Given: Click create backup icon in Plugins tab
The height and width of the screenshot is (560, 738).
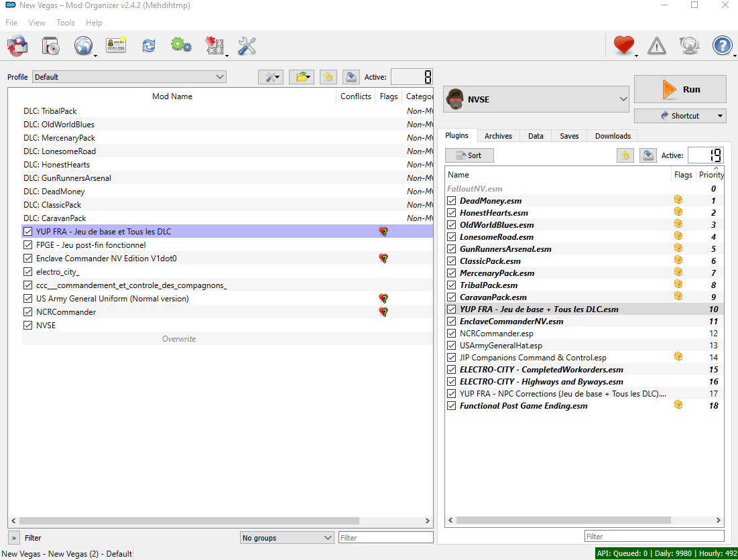Looking at the screenshot, I should [648, 155].
